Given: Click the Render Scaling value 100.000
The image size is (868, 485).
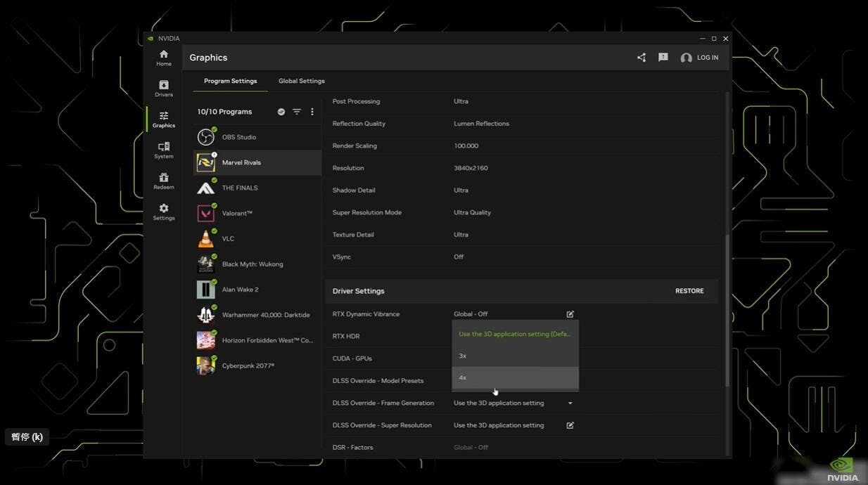Looking at the screenshot, I should [466, 146].
